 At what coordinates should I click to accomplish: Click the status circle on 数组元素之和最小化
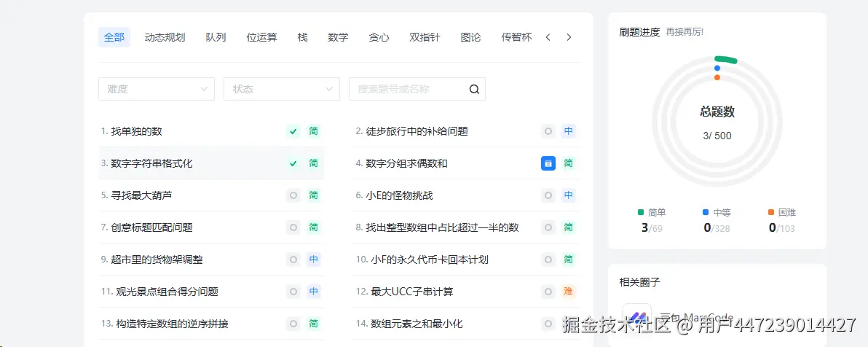(548, 324)
